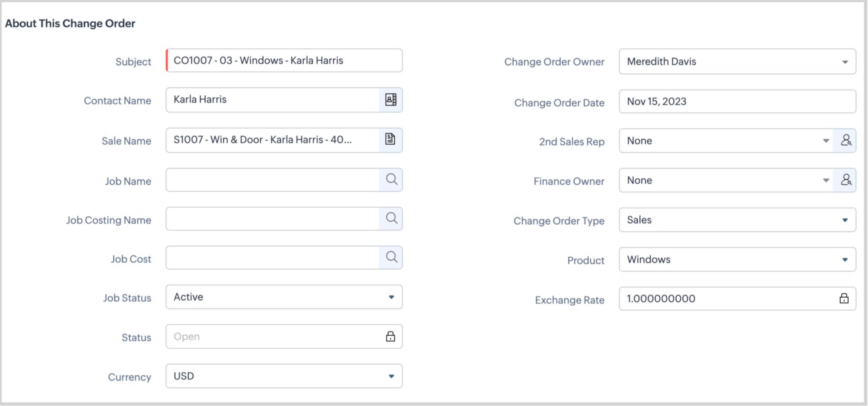Click the Status field lock icon

390,336
